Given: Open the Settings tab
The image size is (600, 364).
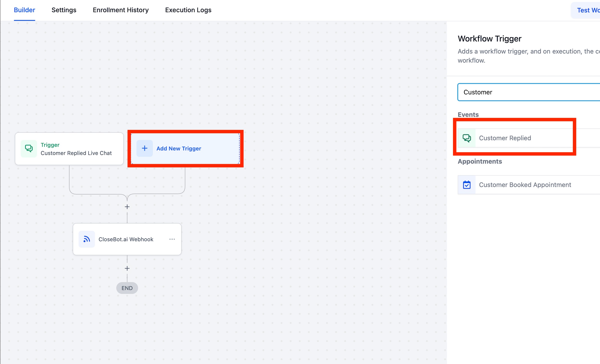Looking at the screenshot, I should point(64,10).
